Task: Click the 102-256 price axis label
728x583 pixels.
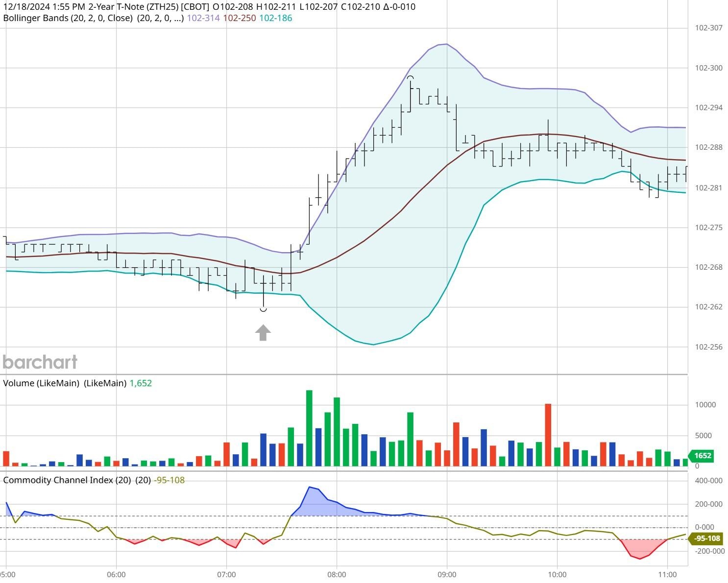Action: [x=709, y=347]
